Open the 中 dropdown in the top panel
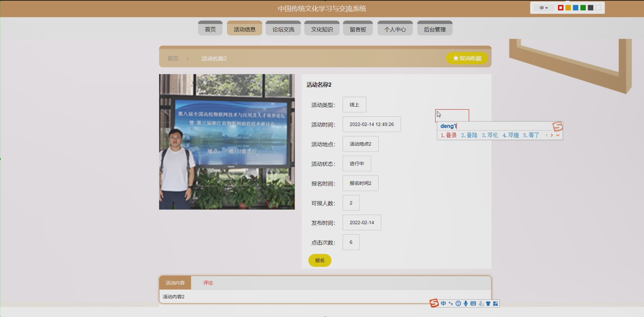The width and height of the screenshot is (644, 317). coord(543,8)
